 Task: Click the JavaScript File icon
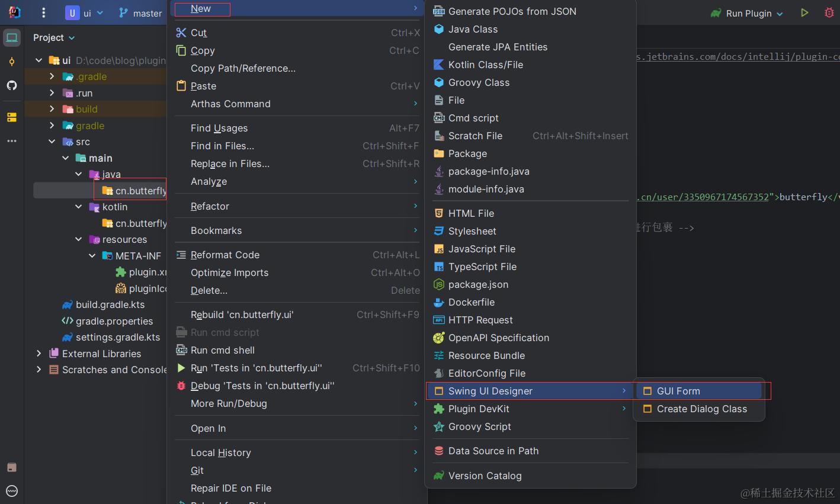click(x=439, y=249)
